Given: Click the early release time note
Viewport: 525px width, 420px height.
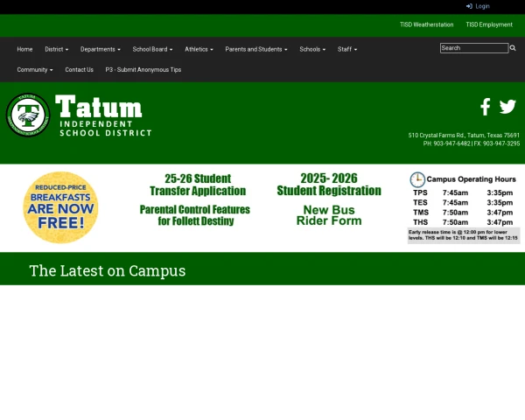Looking at the screenshot, I should 464,235.
